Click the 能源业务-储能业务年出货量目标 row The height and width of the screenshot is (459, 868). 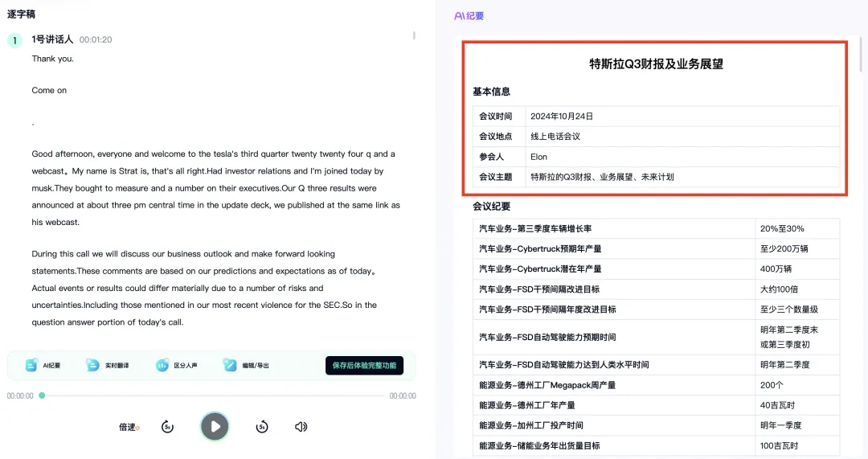click(656, 445)
